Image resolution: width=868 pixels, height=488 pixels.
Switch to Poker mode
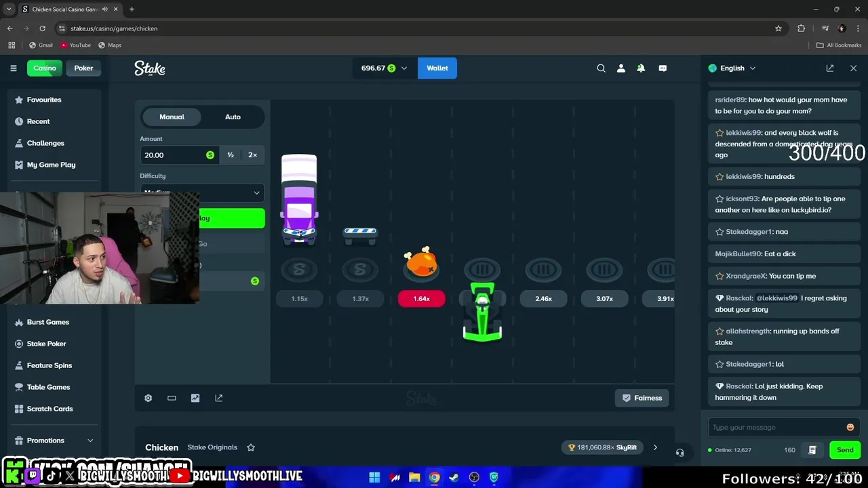[x=83, y=68]
